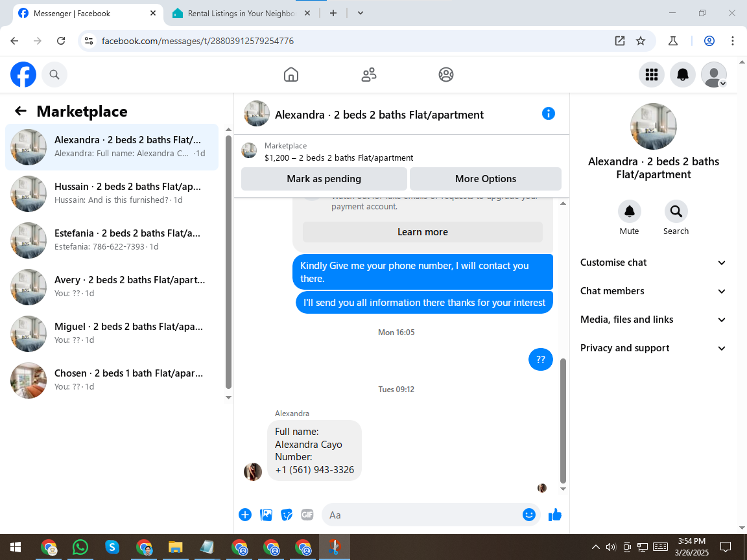Open Hussain conversation
The width and height of the screenshot is (747, 560).
tap(112, 194)
